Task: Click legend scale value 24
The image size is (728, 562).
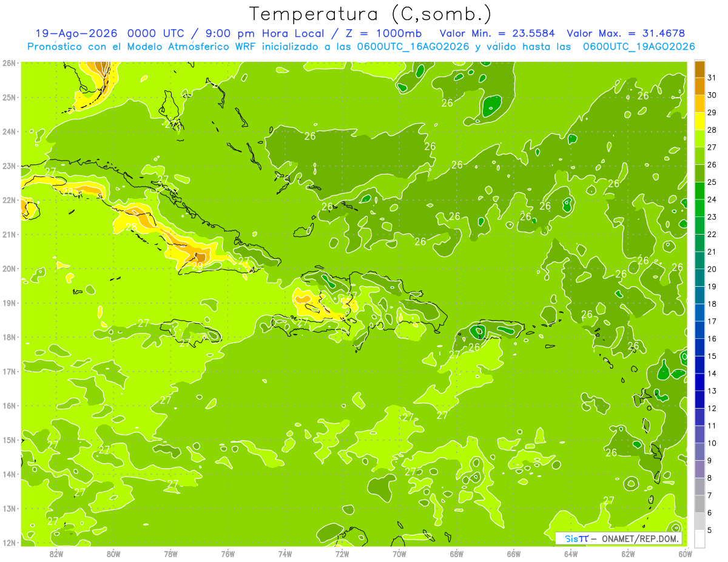Action: pos(712,199)
